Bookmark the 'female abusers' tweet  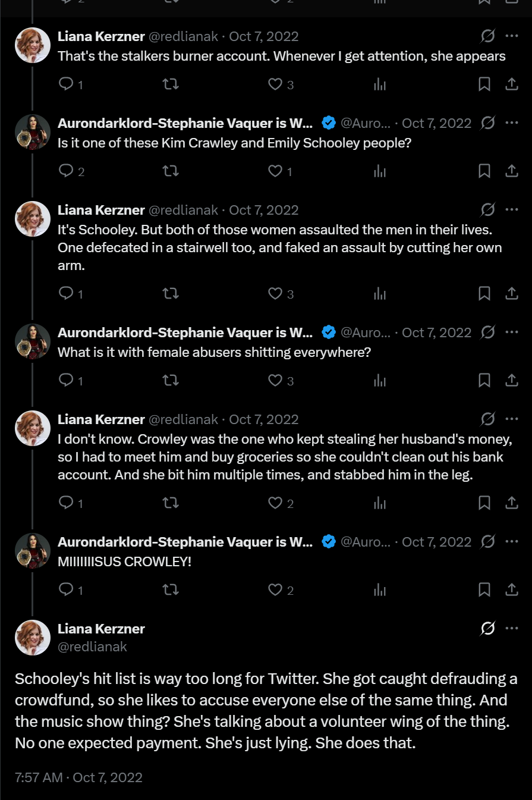[x=484, y=381]
